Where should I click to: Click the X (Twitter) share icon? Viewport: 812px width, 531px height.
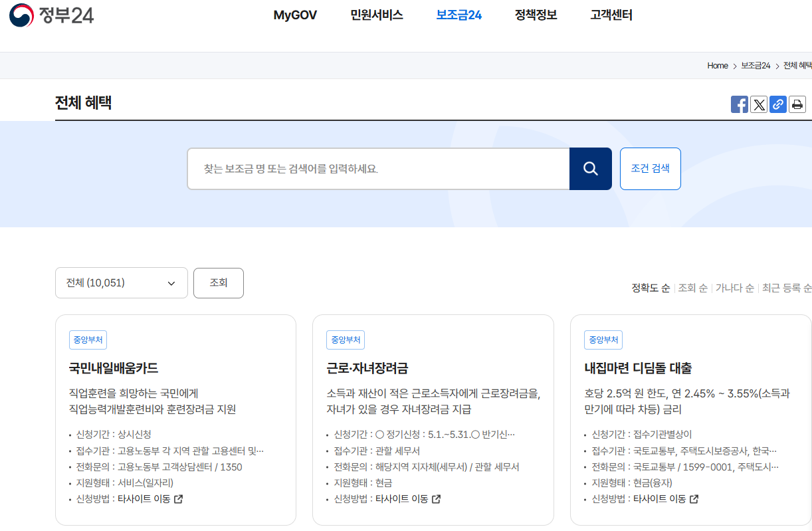(x=758, y=104)
